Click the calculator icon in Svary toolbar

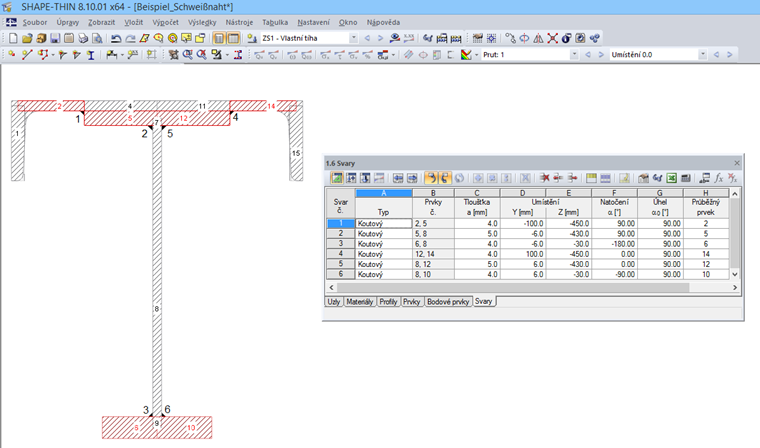tap(685, 178)
